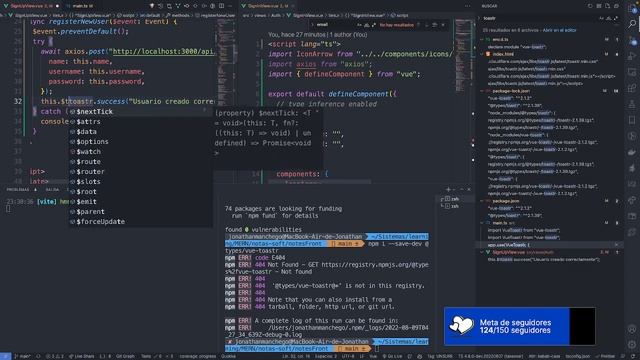Toggle find in selection in find widget

(x=435, y=25)
